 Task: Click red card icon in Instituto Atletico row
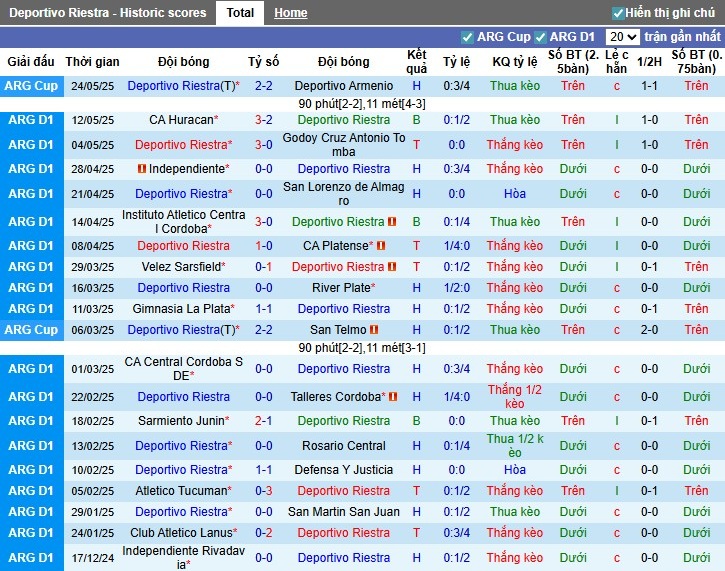[392, 221]
